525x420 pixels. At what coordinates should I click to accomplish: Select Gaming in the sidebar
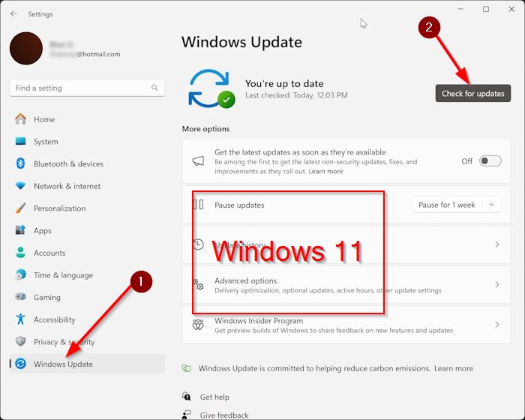(x=87, y=297)
